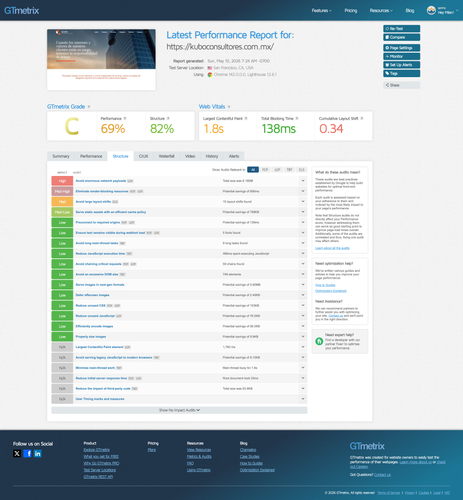Open Page Settings
The width and height of the screenshot is (463, 500).
[401, 48]
